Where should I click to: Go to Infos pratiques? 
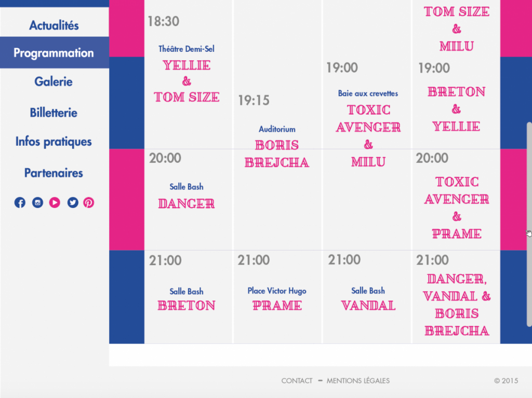(54, 142)
